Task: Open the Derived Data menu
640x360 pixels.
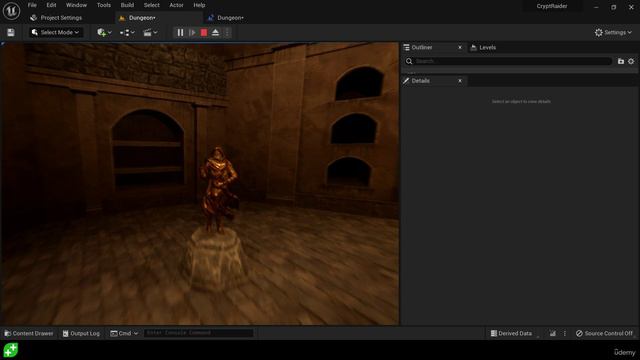Action: [x=511, y=333]
